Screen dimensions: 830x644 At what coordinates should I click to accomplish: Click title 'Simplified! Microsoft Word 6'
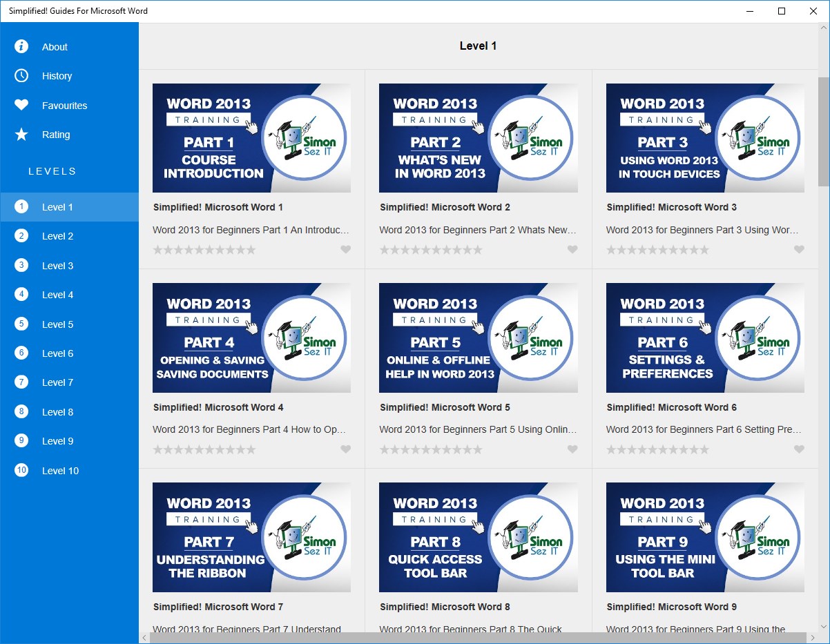coord(672,407)
